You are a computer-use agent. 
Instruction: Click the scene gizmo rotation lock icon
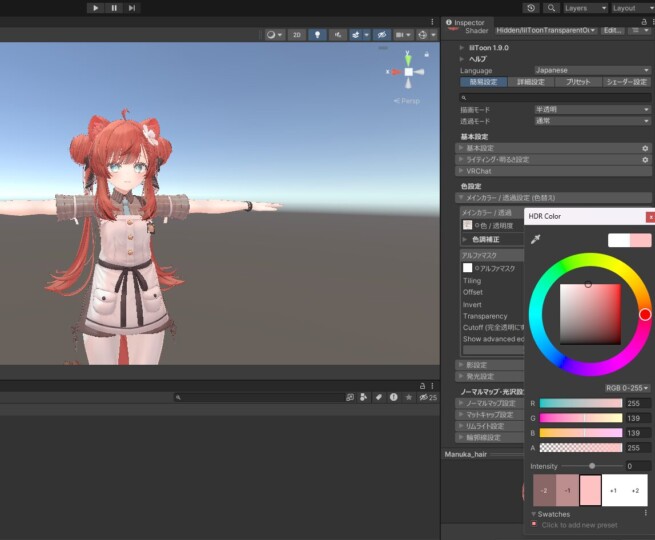[x=427, y=54]
